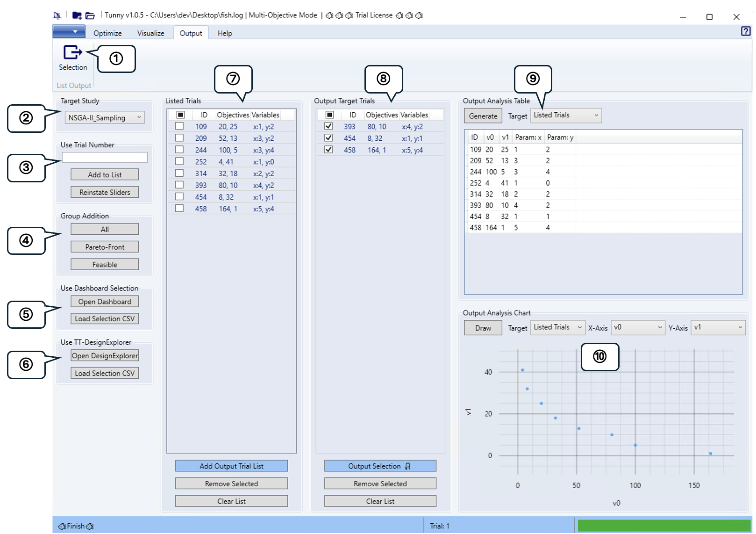This screenshot has width=756, height=534.
Task: Check trial 244 in Listed Trials
Action: [x=179, y=150]
